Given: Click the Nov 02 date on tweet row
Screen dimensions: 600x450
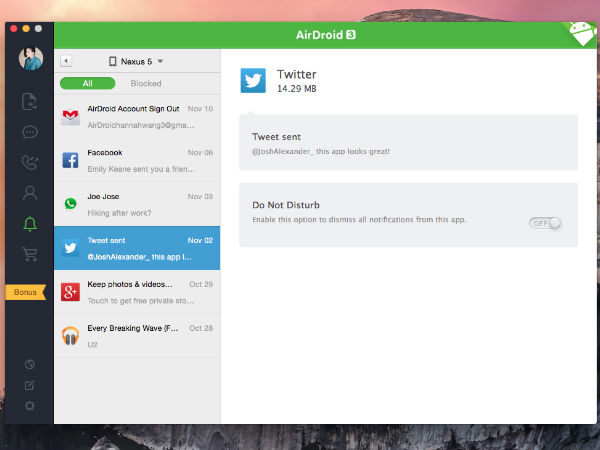Looking at the screenshot, I should click(200, 240).
